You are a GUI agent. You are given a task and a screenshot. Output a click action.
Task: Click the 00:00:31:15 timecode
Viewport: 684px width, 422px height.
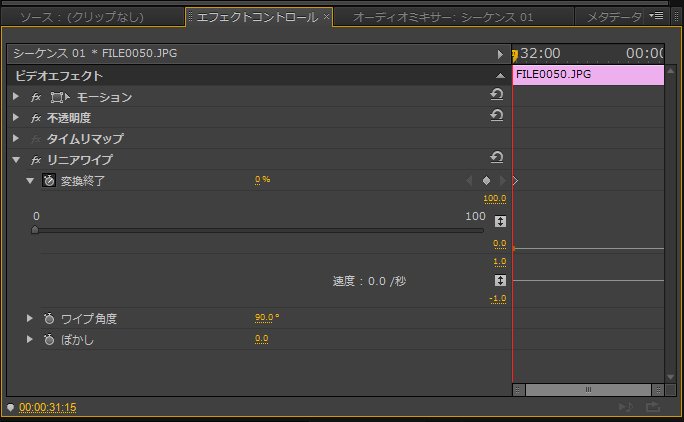(x=47, y=407)
